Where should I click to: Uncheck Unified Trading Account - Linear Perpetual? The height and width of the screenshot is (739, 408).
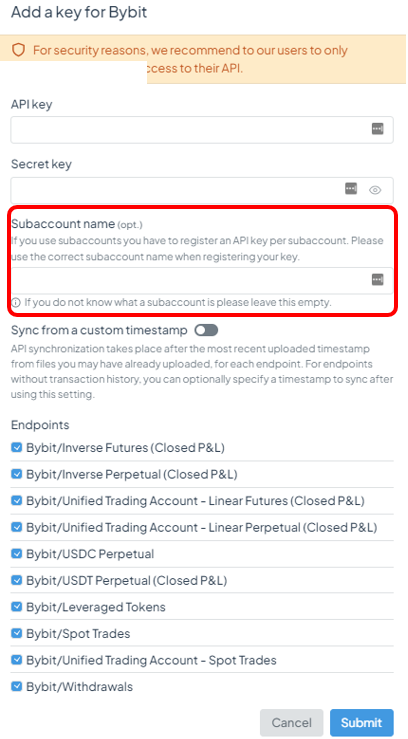[x=16, y=527]
